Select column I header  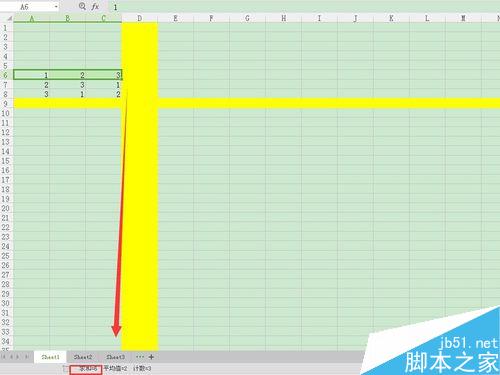[x=320, y=18]
